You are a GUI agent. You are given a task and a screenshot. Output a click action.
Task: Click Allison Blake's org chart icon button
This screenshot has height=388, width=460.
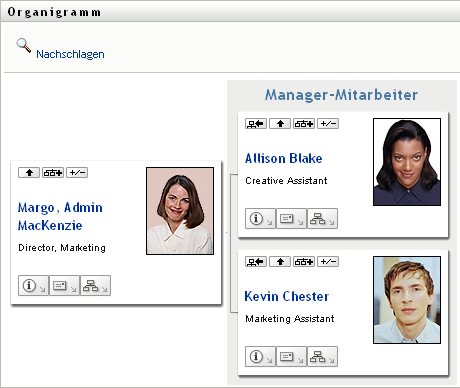[x=322, y=219]
